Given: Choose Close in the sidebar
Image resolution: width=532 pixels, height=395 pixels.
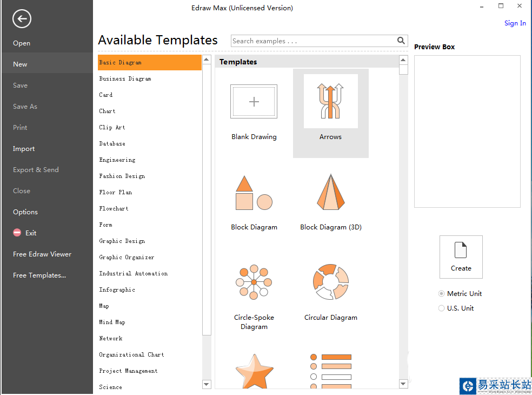Looking at the screenshot, I should (x=22, y=191).
